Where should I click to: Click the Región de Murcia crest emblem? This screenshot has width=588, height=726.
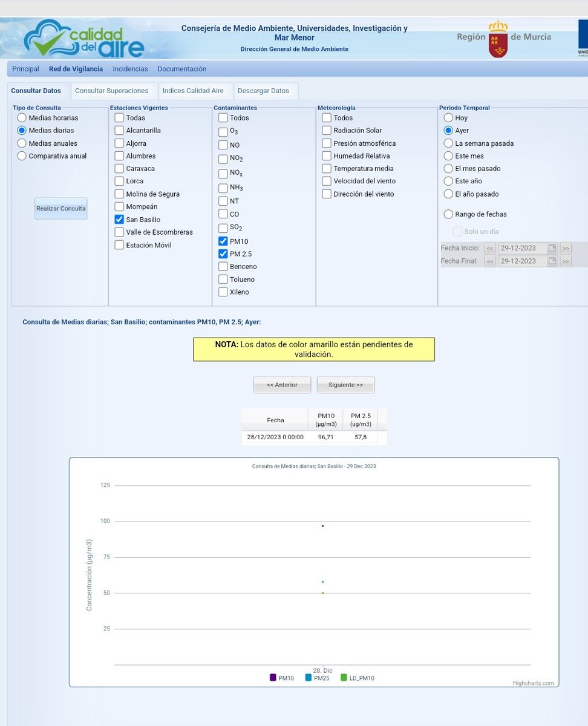click(498, 39)
